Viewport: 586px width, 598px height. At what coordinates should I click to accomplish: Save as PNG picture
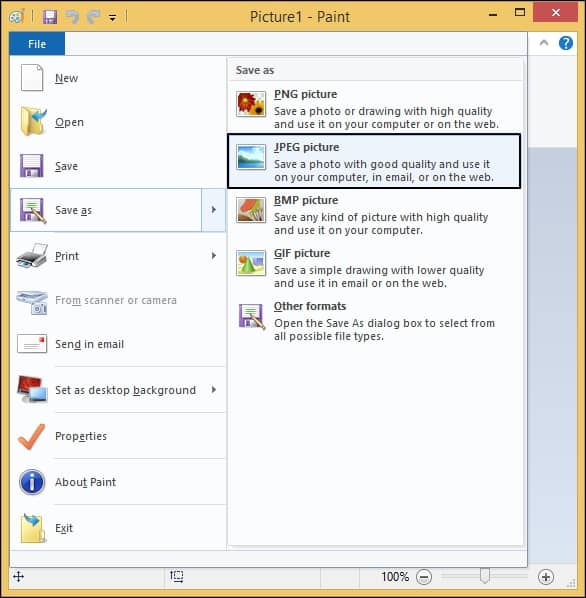point(374,108)
